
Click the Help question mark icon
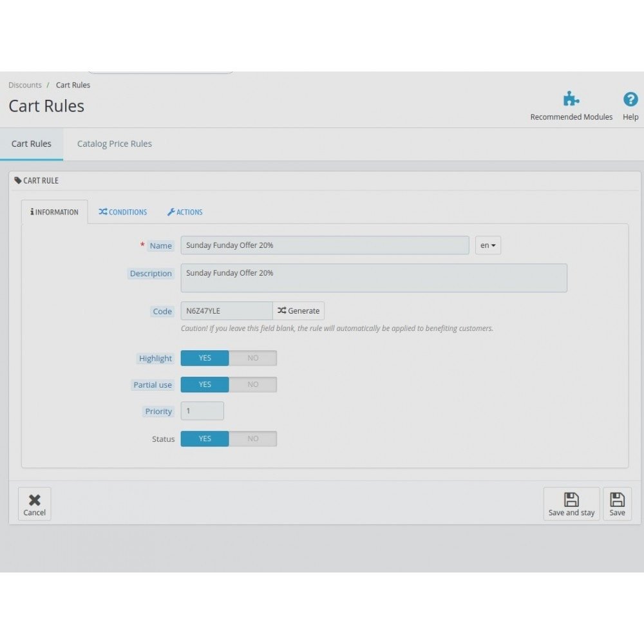[x=630, y=99]
